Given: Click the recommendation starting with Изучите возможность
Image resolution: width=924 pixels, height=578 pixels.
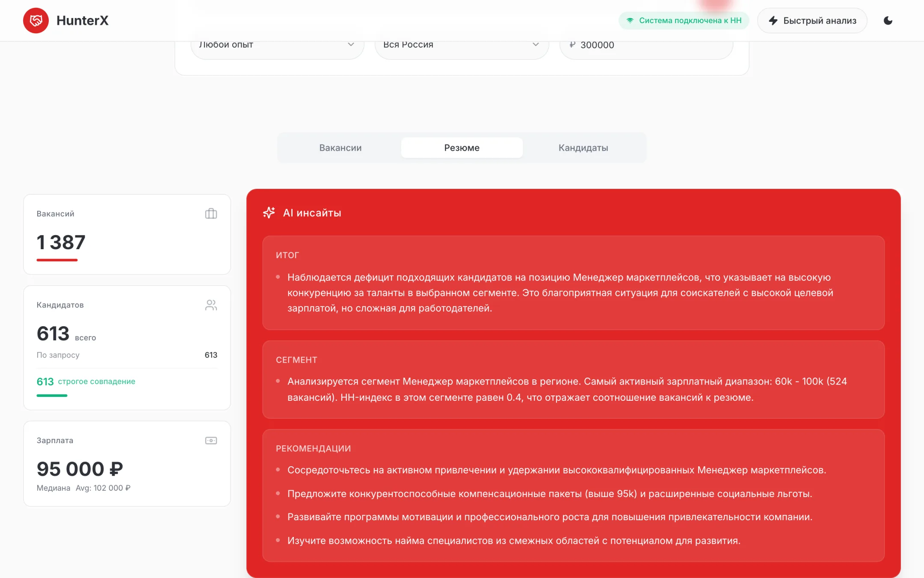Looking at the screenshot, I should 514,541.
